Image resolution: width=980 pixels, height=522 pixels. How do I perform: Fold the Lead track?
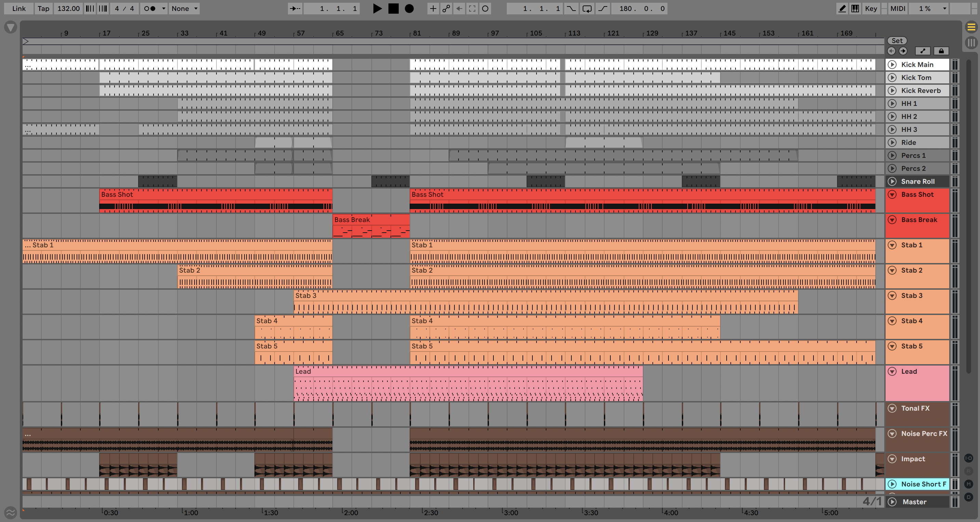[x=892, y=371]
